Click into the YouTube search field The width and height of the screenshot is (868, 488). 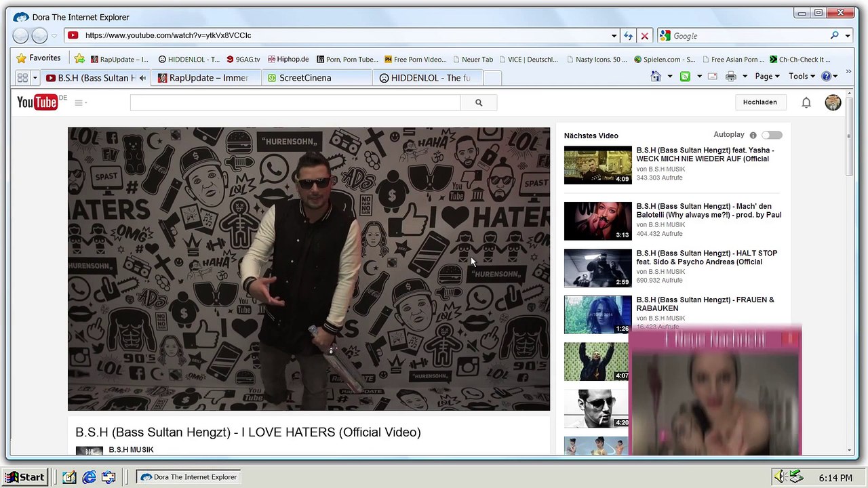tap(295, 102)
